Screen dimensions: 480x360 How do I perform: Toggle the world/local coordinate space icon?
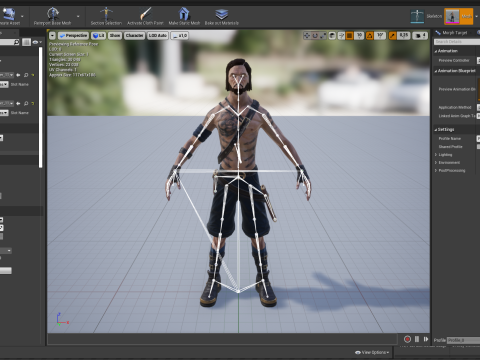(332, 35)
